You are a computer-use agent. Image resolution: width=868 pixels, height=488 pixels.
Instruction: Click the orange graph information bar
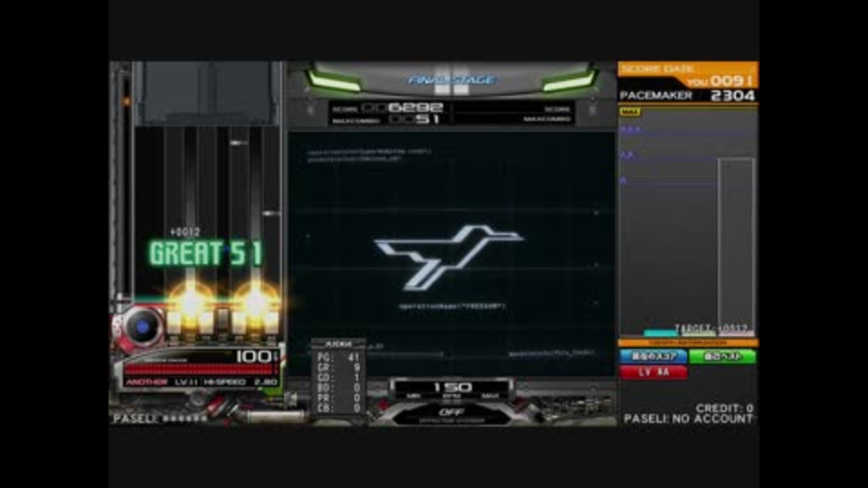687,343
